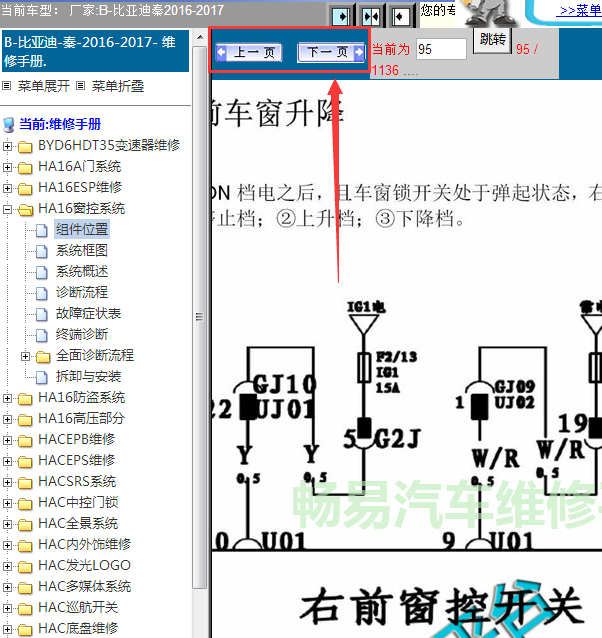This screenshot has height=638, width=602.
Task: Open 组件位置 page
Action: pyautogui.click(x=82, y=229)
